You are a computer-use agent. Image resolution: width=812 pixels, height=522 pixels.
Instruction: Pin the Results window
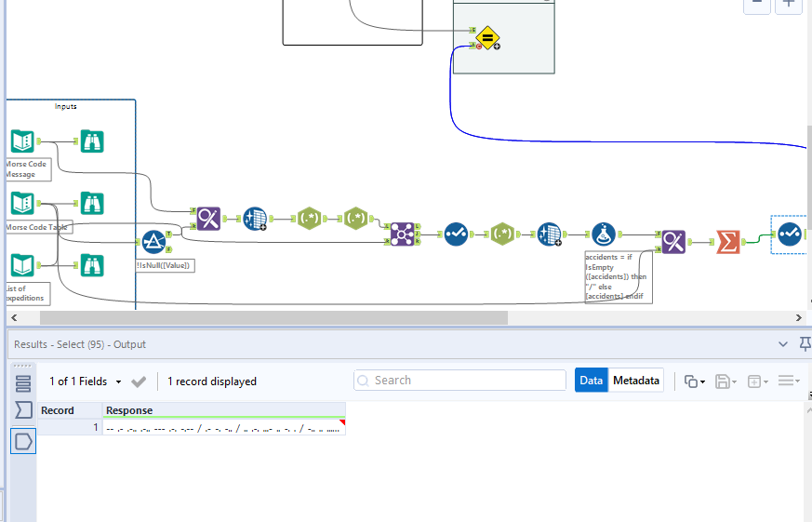(805, 344)
